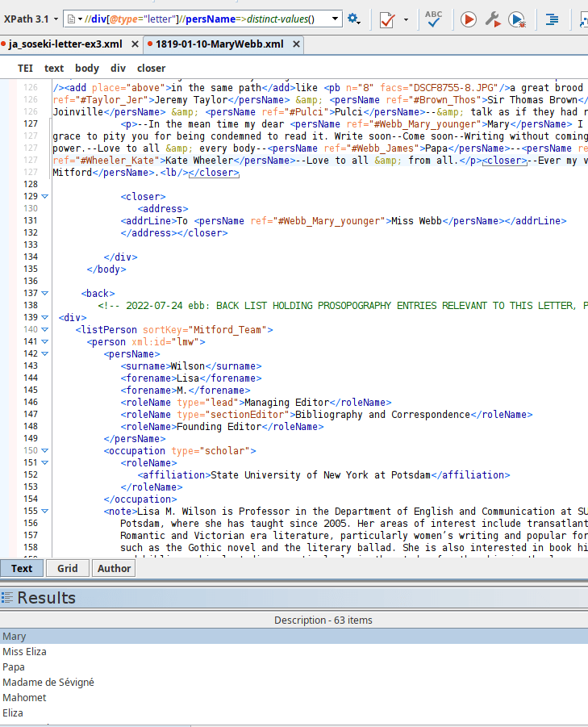Click the Wilson surname text on line 143
The height and width of the screenshot is (727, 588).
point(188,366)
